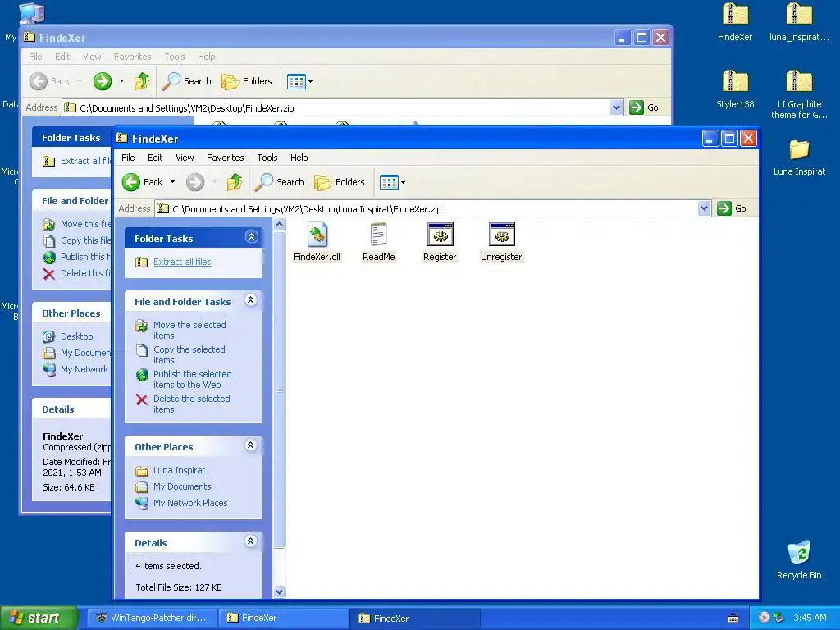
Task: Click Move the selected items
Action: pos(189,330)
